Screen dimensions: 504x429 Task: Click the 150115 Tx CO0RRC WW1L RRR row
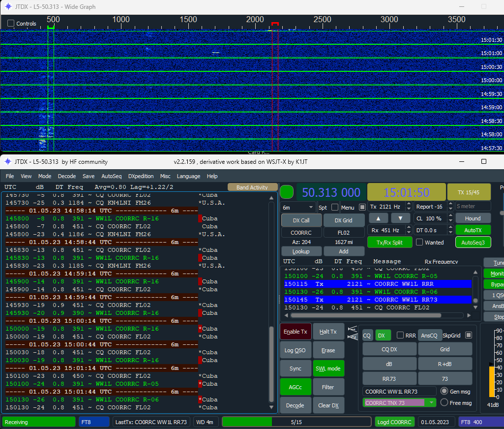(378, 284)
